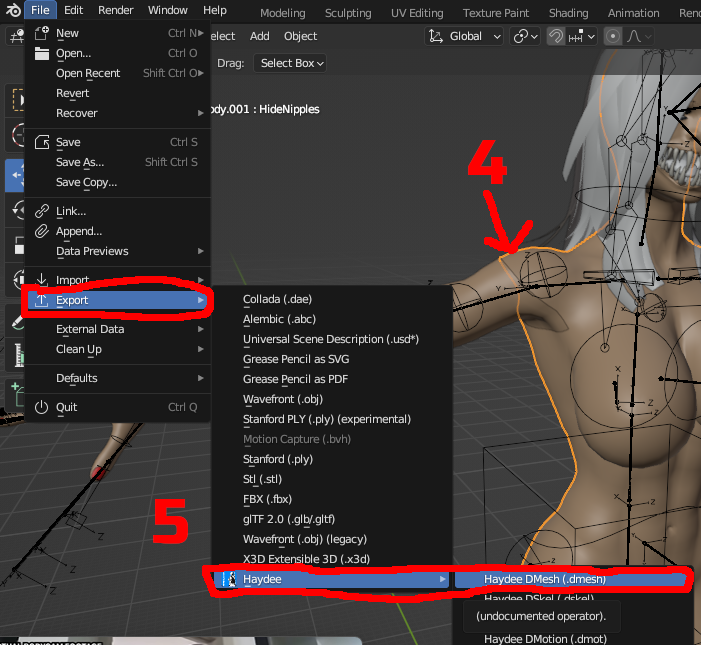This screenshot has width=701, height=645.
Task: Export Grease Pencil as SVG
Action: (332, 359)
